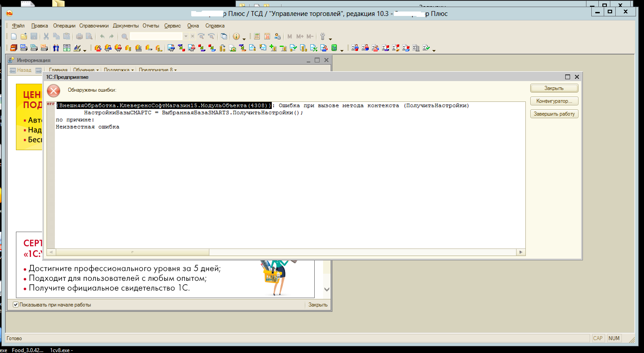Click the Save diskette icon

[34, 36]
